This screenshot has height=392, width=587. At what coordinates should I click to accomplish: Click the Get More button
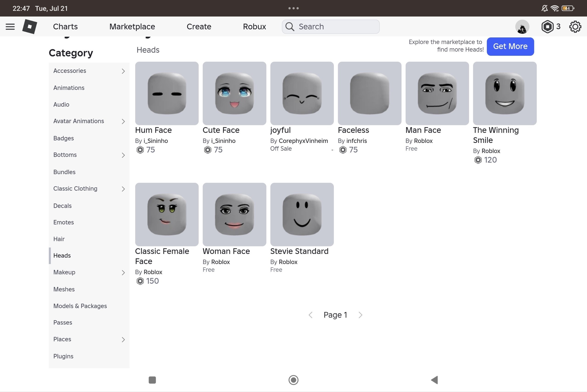[x=510, y=47]
